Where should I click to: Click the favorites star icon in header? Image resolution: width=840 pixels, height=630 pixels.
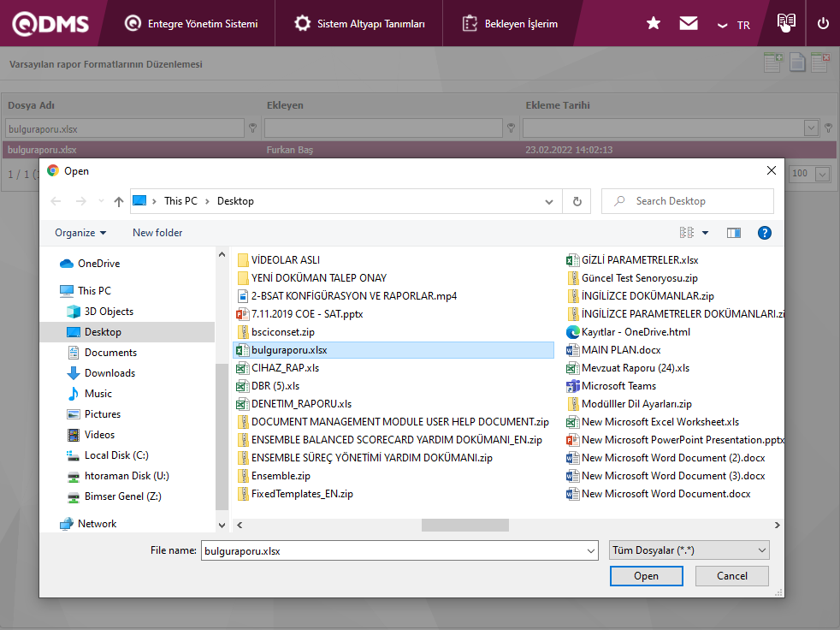654,24
